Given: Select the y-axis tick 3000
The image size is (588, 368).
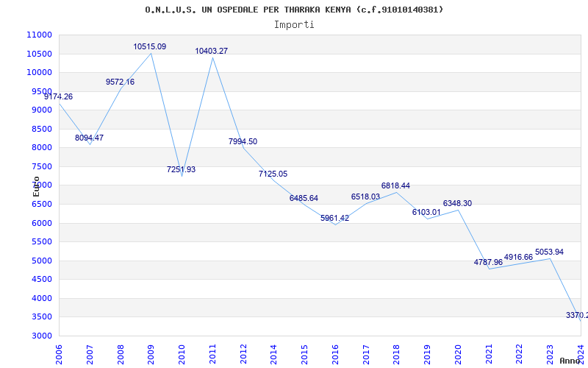Looking at the screenshot, I should click(x=42, y=336).
